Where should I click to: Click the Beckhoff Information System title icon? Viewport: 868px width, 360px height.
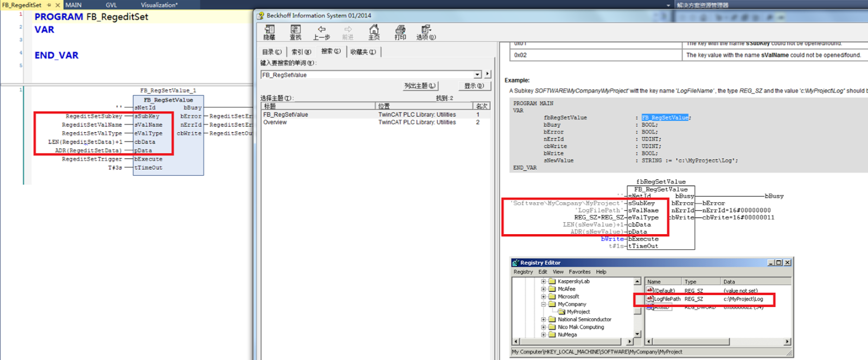click(x=260, y=16)
